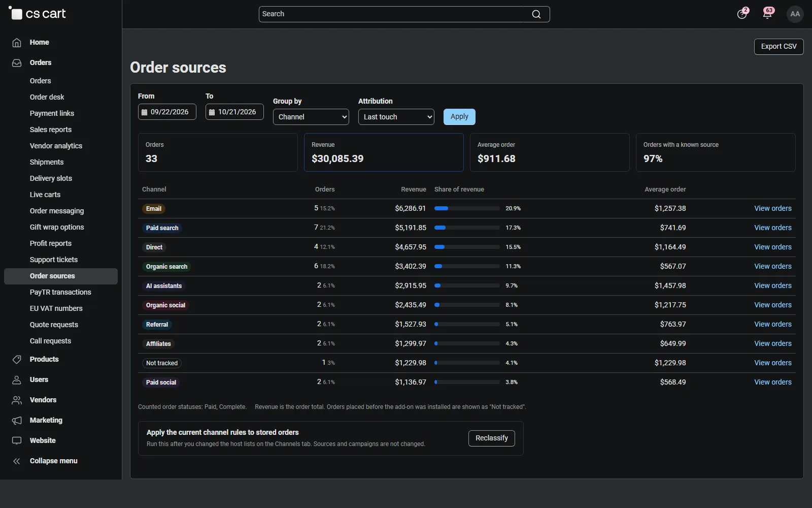Open the Group by Channel dropdown
Image resolution: width=812 pixels, height=508 pixels.
[311, 117]
